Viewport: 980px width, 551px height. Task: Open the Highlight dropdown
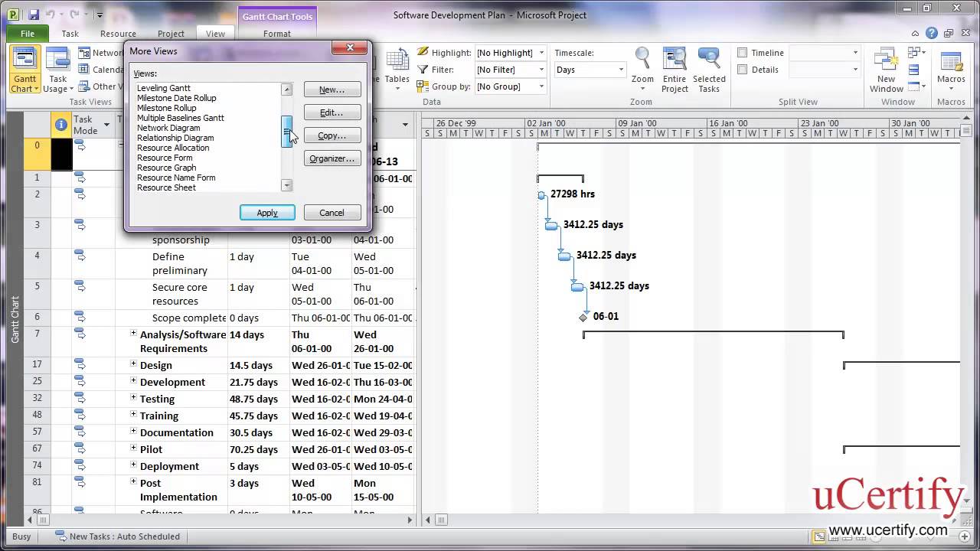541,53
